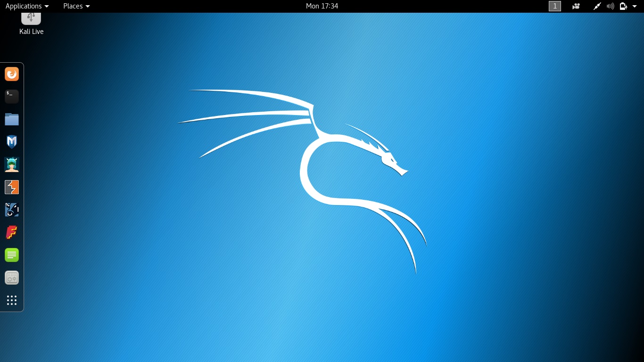Screen dimensions: 644x362
Task: Open the Places menu
Action: click(76, 6)
